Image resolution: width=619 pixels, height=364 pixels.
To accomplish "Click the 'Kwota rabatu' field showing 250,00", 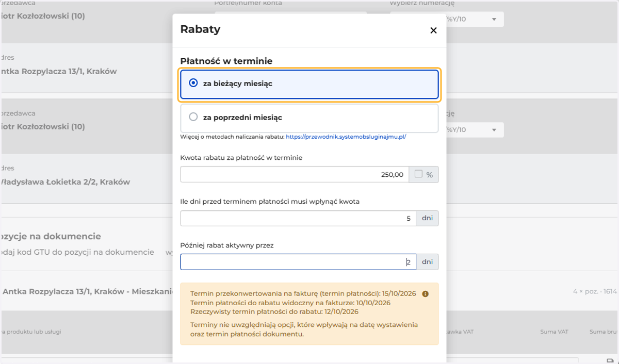I will coord(294,174).
